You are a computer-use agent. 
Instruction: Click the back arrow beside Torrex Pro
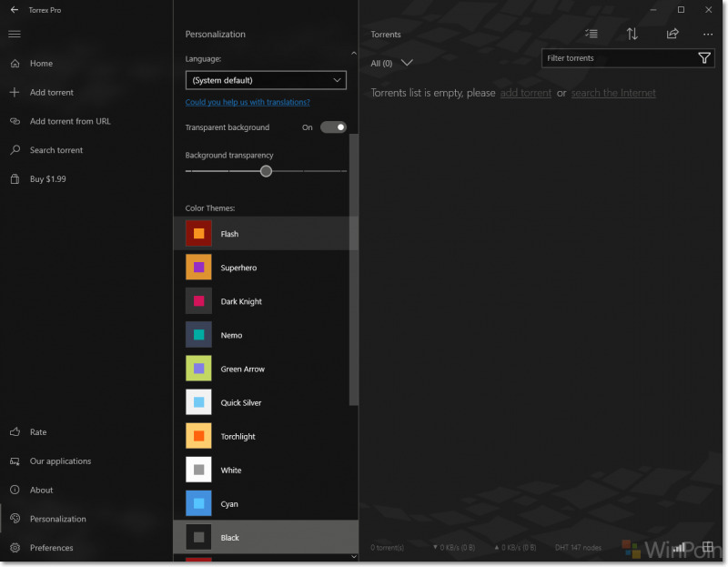pyautogui.click(x=15, y=10)
